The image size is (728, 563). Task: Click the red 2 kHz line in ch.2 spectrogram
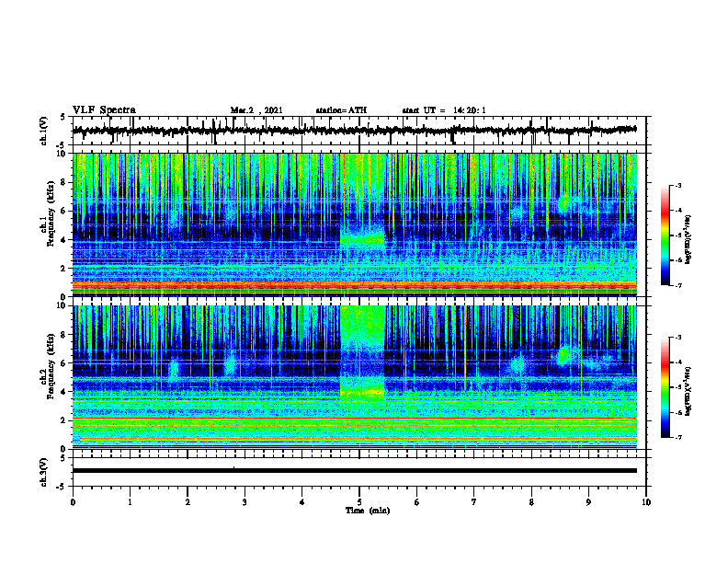pos(355,419)
